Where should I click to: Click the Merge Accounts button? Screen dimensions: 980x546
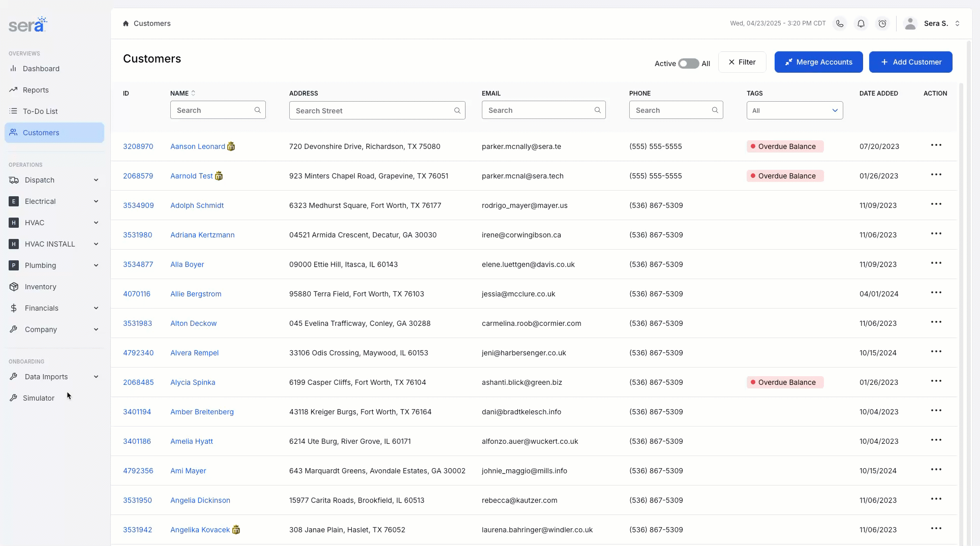(x=818, y=62)
